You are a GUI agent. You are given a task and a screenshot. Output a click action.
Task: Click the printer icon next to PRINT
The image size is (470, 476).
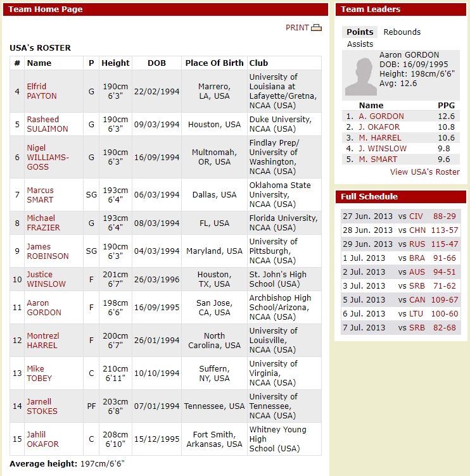[317, 28]
